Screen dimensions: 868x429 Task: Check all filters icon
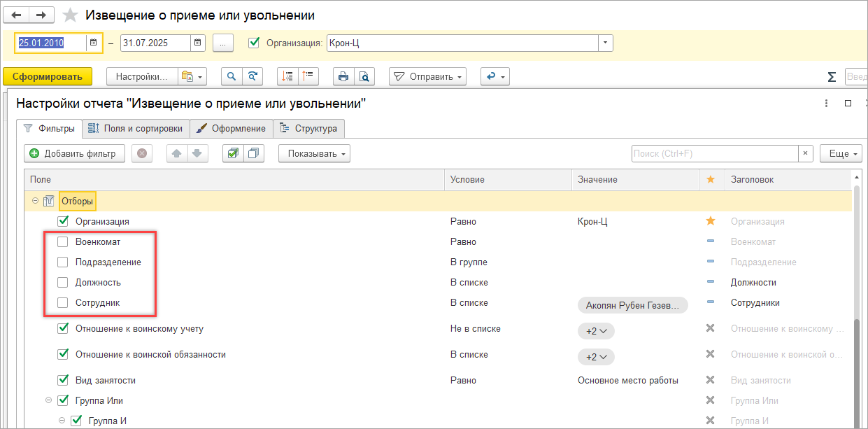tap(233, 153)
